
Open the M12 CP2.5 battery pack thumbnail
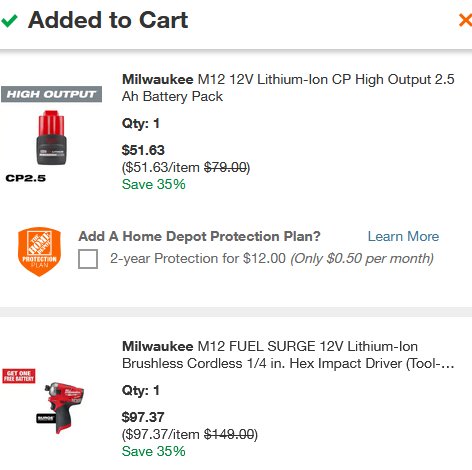(x=51, y=137)
